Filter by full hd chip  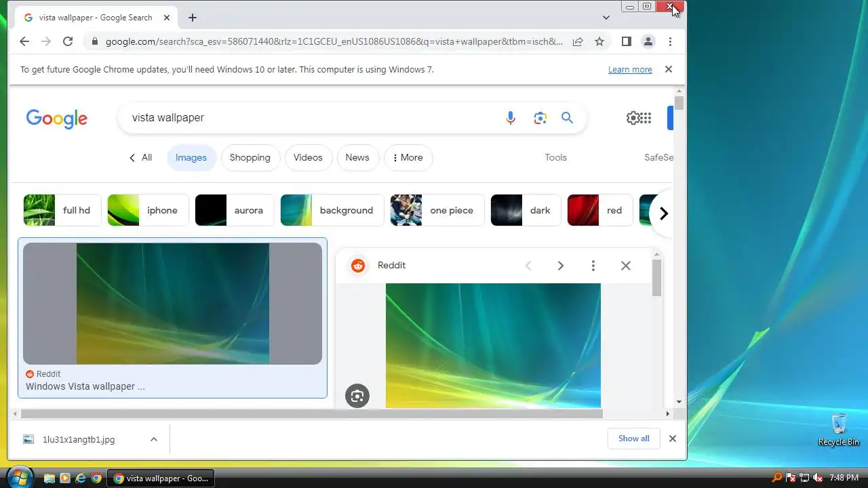(x=62, y=210)
